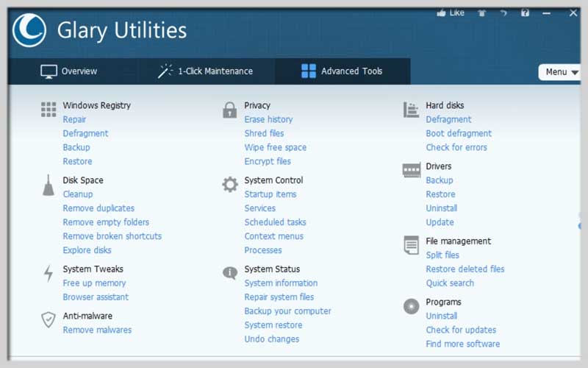Click the File management document icon
588x368 pixels.
click(x=412, y=245)
